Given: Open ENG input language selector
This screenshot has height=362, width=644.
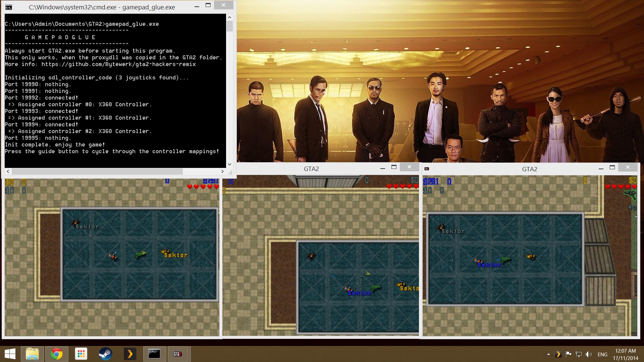Looking at the screenshot, I should (602, 354).
